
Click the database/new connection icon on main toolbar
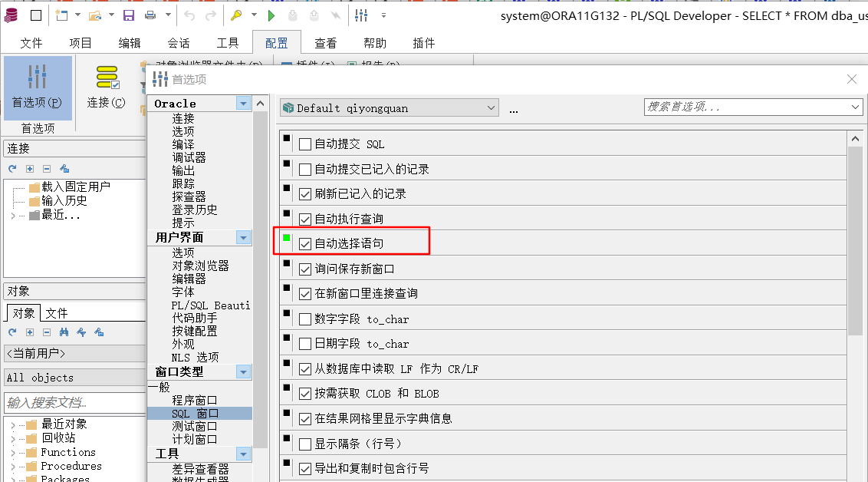tap(12, 14)
